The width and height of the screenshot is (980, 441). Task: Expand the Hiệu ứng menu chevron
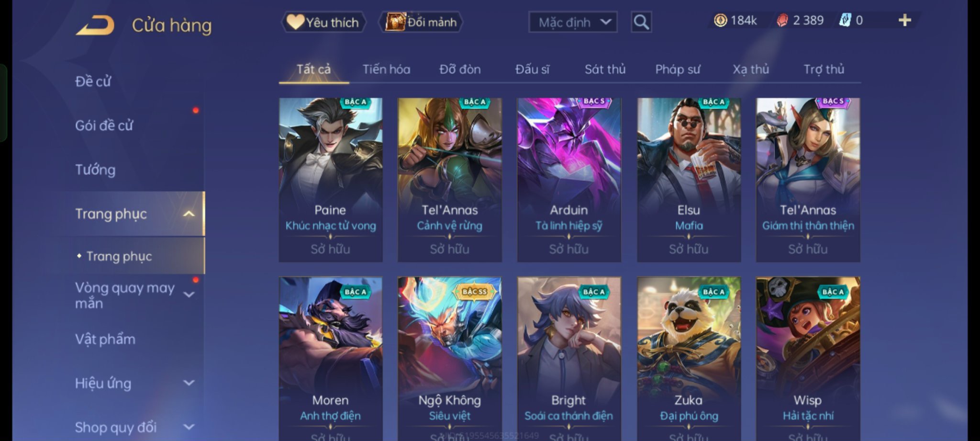(x=189, y=383)
